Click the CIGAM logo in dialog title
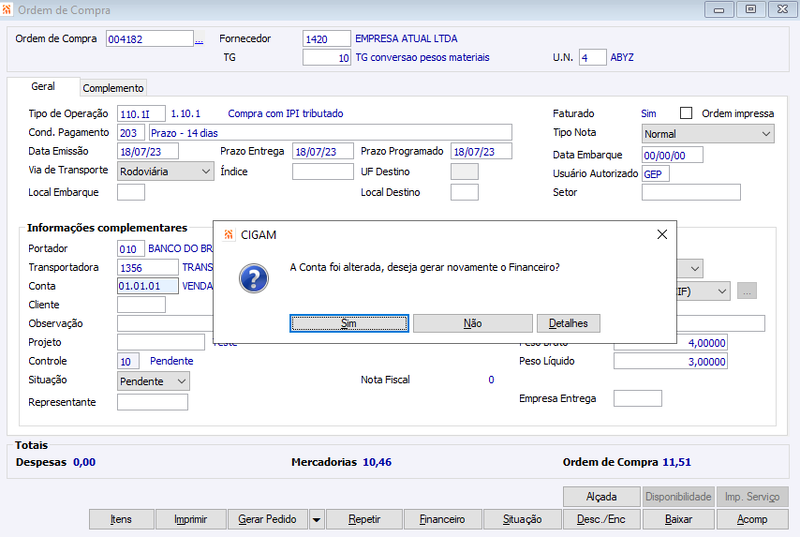The height and width of the screenshot is (537, 800). (x=228, y=235)
